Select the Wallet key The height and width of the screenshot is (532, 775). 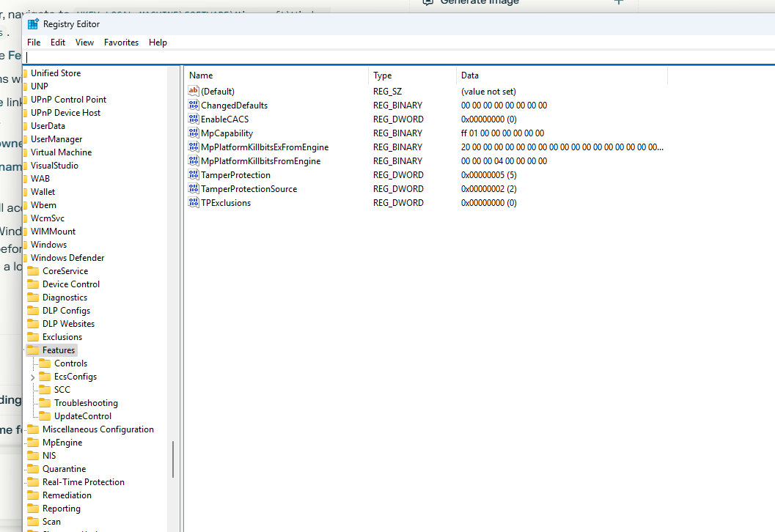coord(43,192)
